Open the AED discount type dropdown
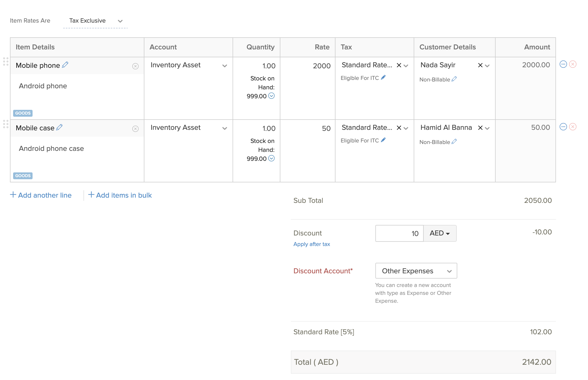This screenshot has height=380, width=588. [x=440, y=233]
